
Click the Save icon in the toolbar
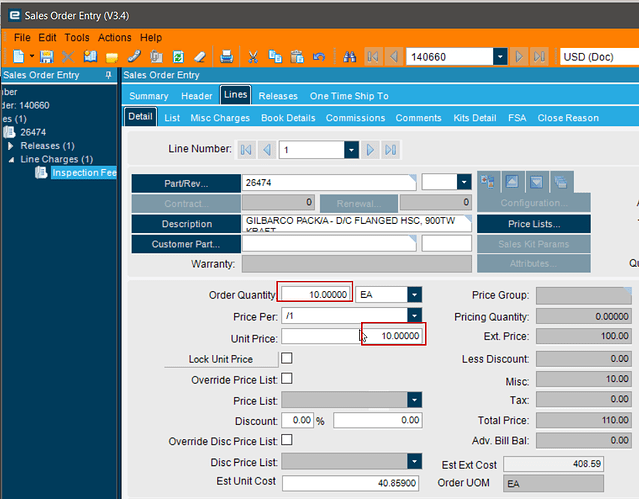click(x=47, y=57)
